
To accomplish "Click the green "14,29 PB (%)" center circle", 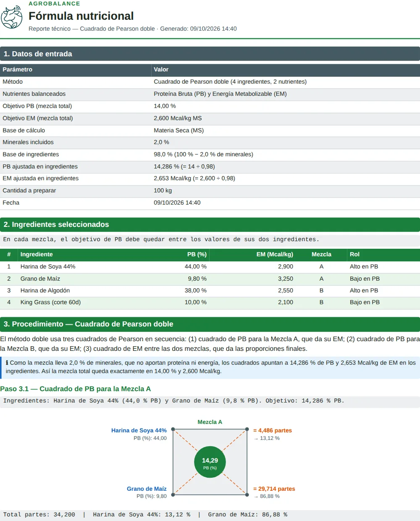I will pyautogui.click(x=210, y=462).
